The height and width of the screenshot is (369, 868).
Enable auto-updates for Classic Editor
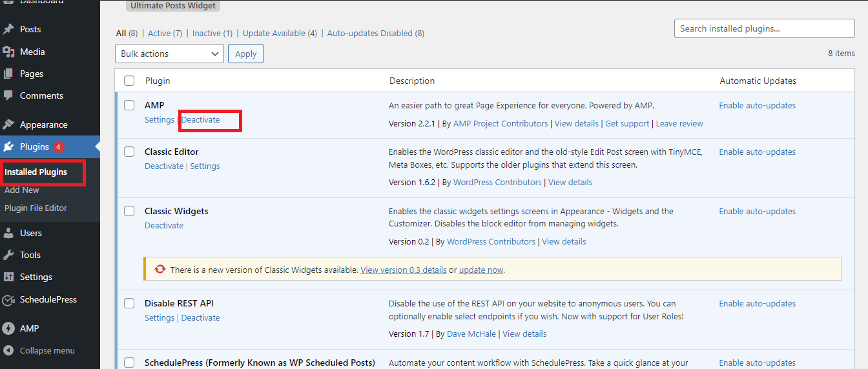757,152
